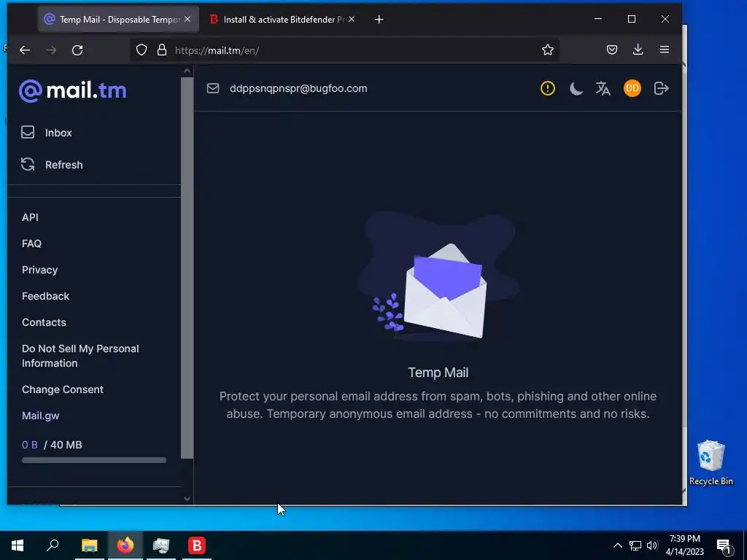Click the mail.tm logo
Viewport: 747px width, 560px height.
pos(72,90)
